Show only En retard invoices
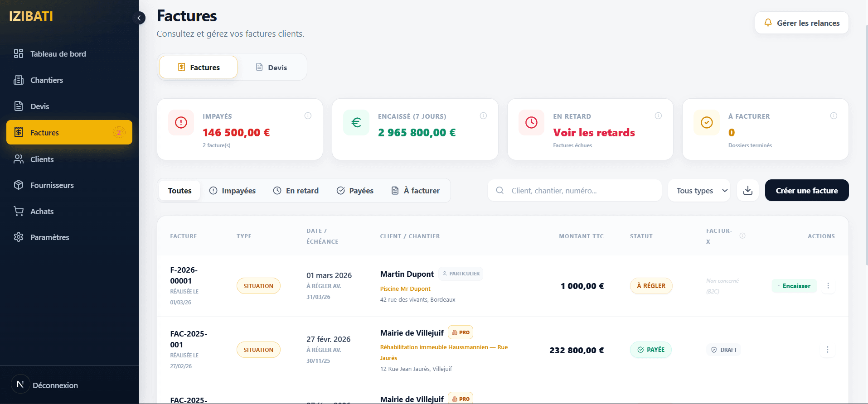This screenshot has height=404, width=868. (296, 191)
